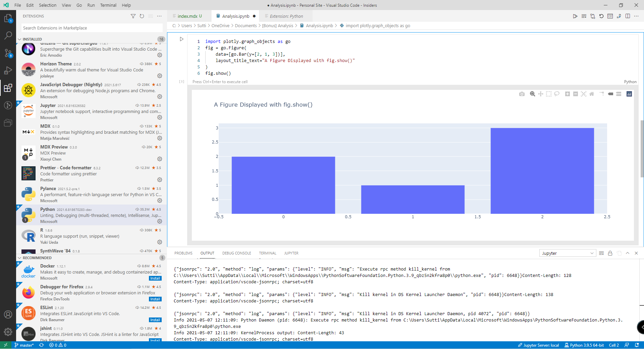The image size is (644, 349).
Task: Change the cell language from Python
Action: click(x=630, y=82)
